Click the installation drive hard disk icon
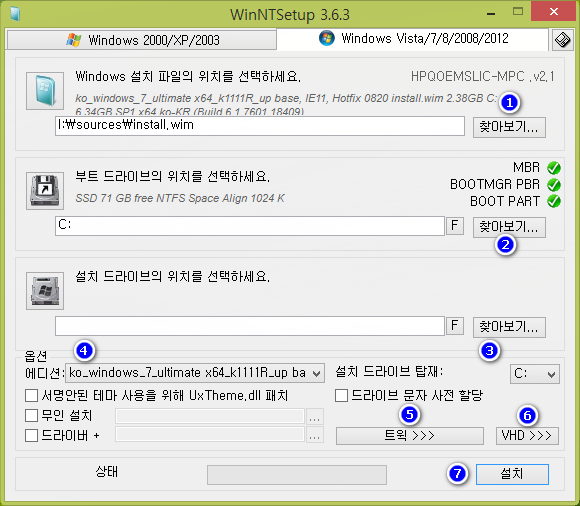Image resolution: width=580 pixels, height=506 pixels. point(45,291)
